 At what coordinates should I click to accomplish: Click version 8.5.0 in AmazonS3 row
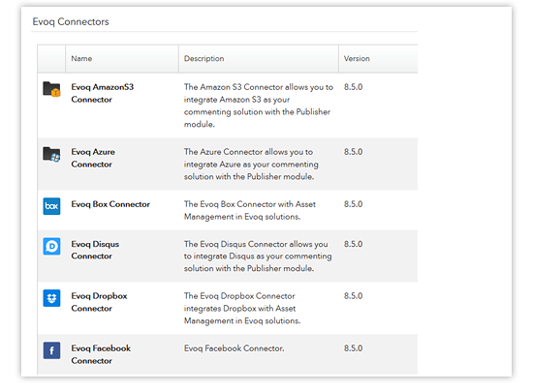pos(353,87)
